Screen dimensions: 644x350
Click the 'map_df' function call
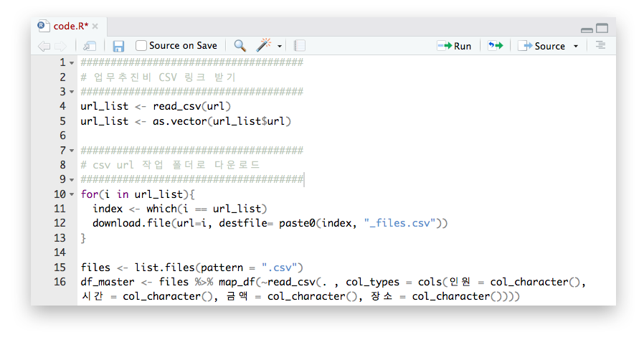[x=237, y=282]
